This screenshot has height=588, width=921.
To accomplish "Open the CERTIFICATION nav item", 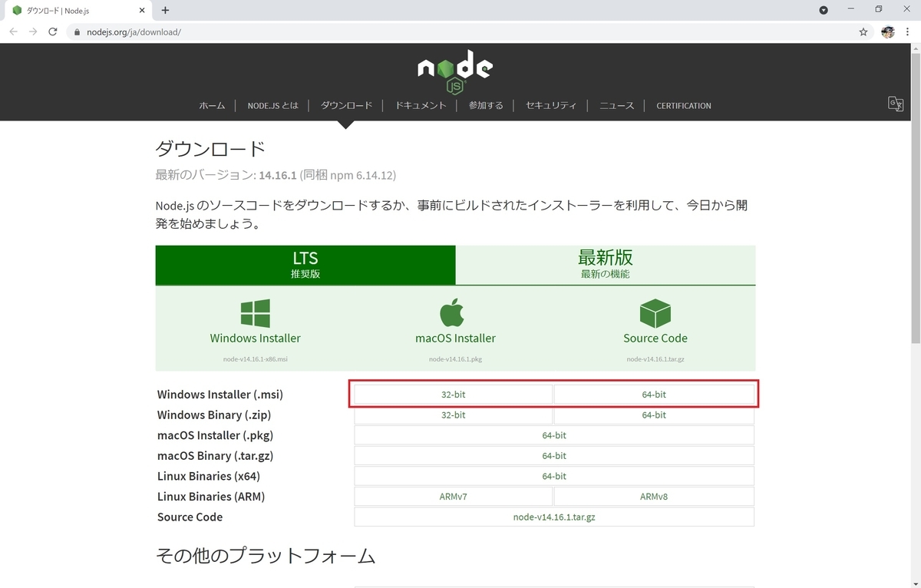I will click(684, 105).
